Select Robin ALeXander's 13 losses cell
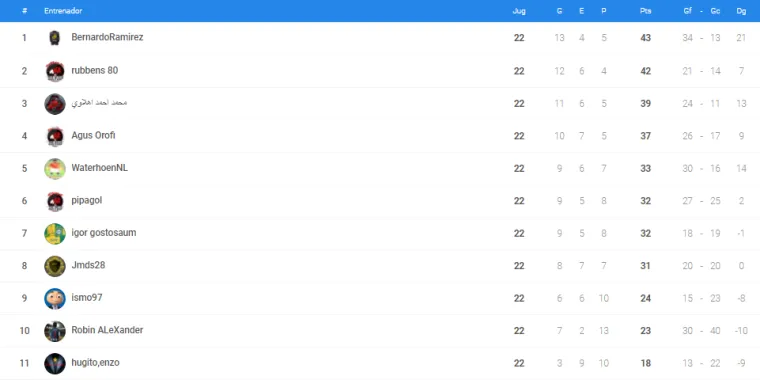 click(x=603, y=331)
